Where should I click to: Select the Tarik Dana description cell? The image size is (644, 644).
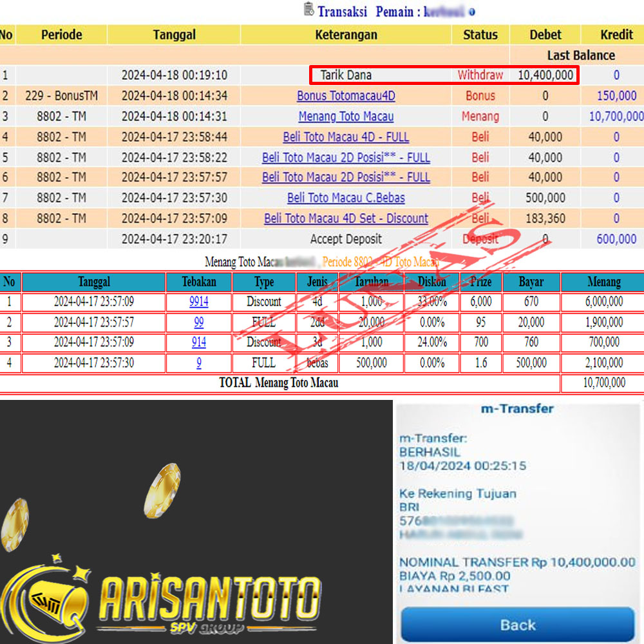pos(346,75)
